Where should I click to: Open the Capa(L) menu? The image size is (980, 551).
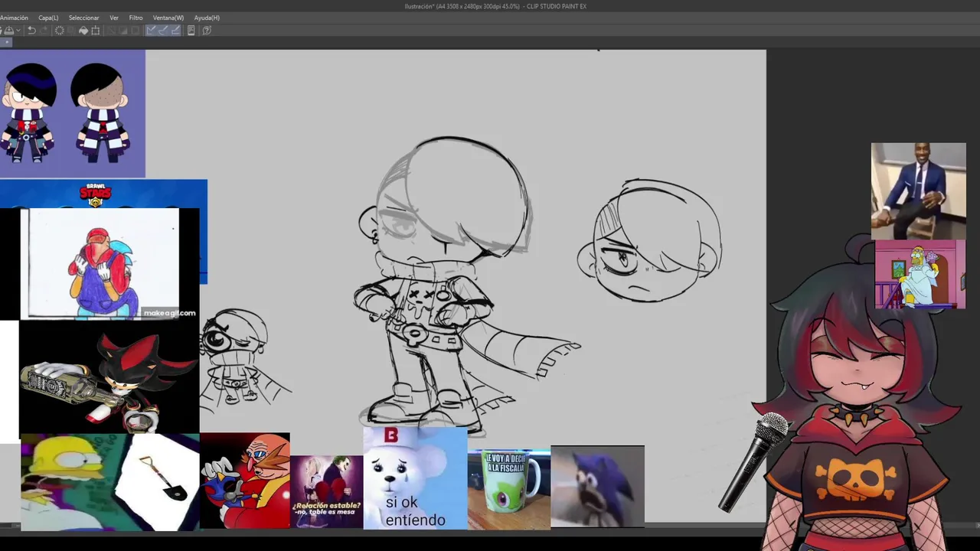(x=48, y=18)
